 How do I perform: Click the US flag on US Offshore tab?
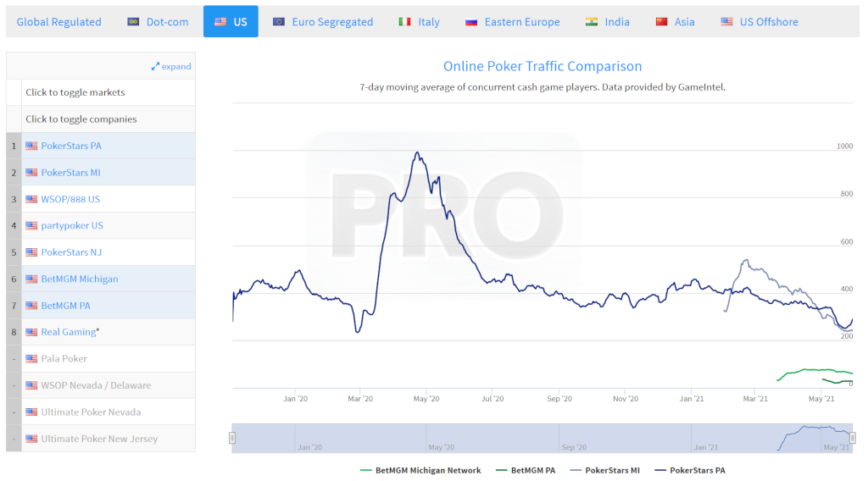click(726, 21)
